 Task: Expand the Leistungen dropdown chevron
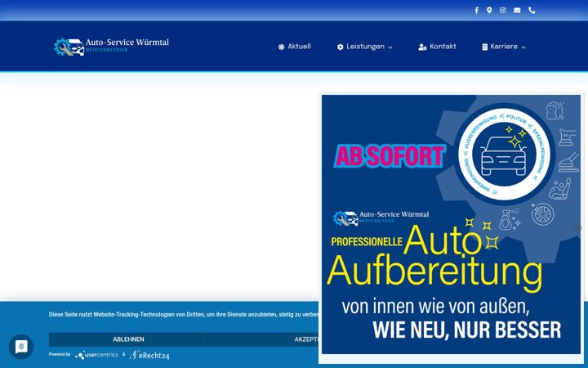[x=390, y=47]
